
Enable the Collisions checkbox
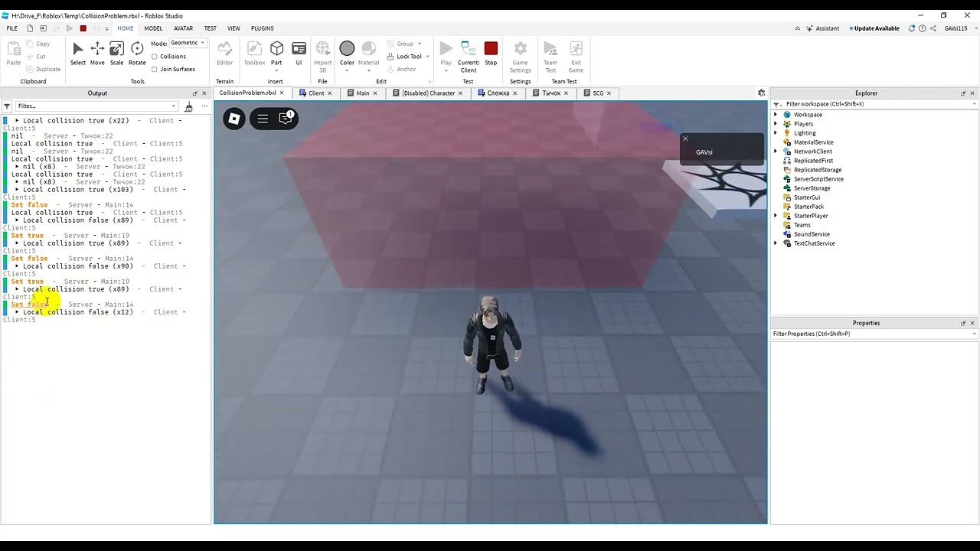tap(155, 57)
